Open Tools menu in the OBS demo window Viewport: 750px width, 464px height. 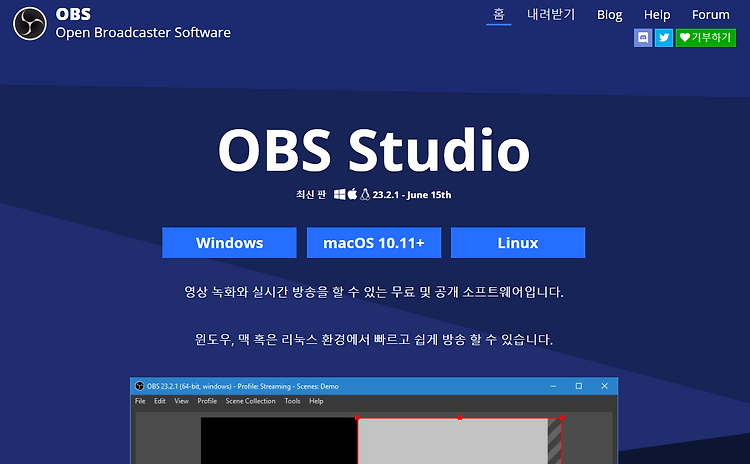point(292,401)
